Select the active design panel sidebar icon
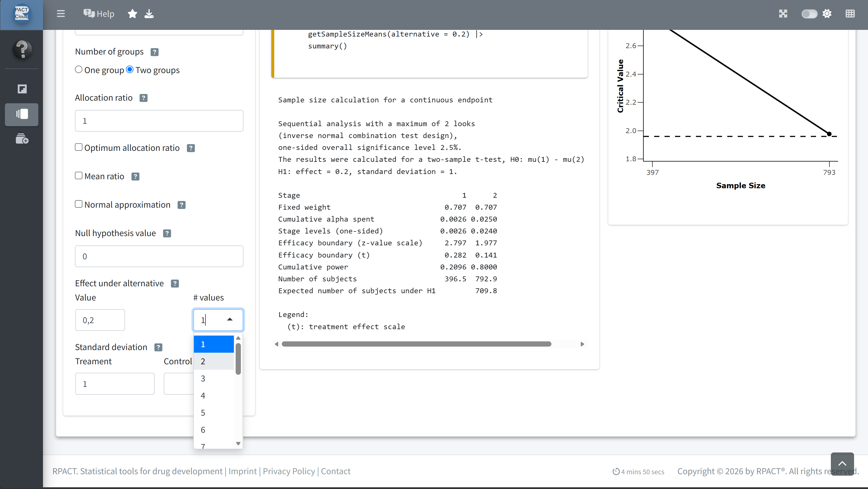 21,114
